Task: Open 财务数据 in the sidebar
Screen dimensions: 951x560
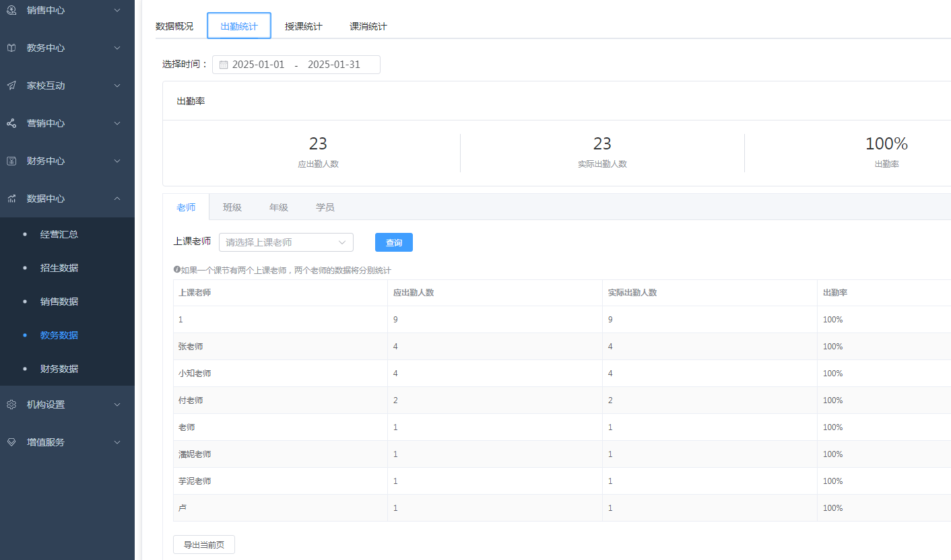Action: 59,369
